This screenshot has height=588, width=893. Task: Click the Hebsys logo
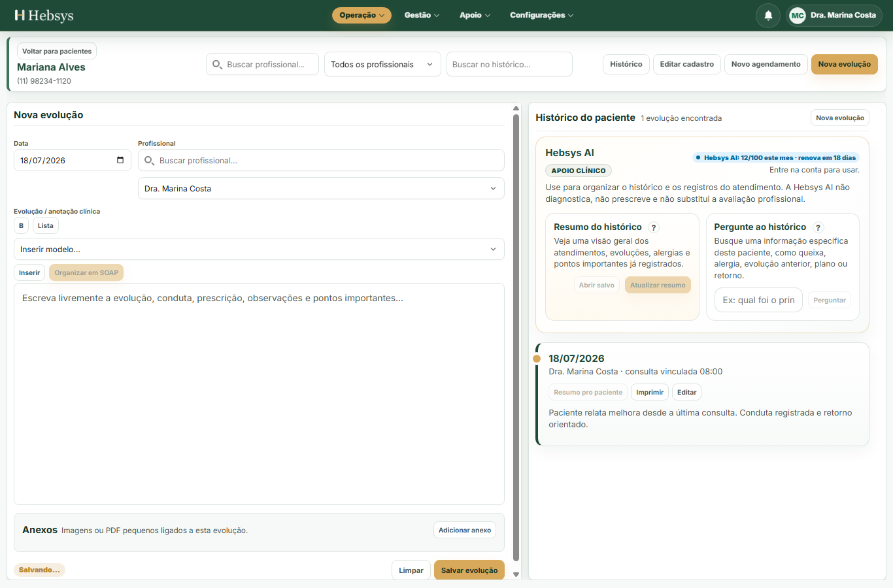pos(44,15)
